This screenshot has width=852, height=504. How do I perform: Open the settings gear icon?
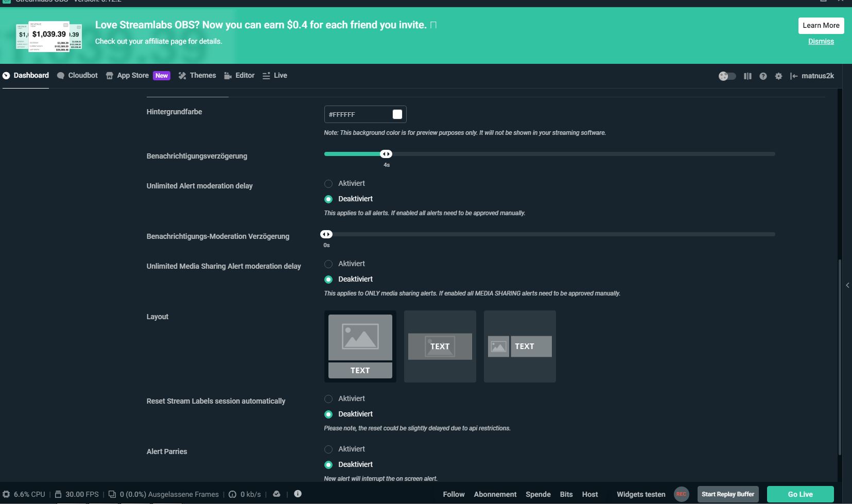[778, 76]
